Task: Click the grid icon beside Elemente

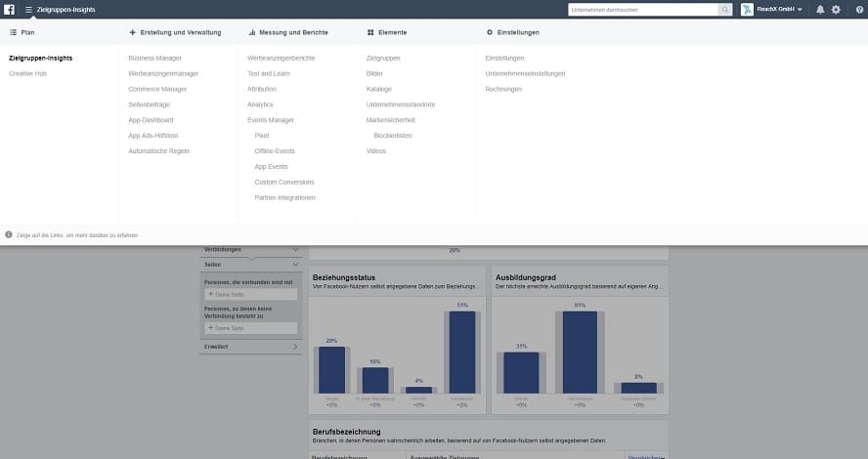Action: (x=370, y=32)
